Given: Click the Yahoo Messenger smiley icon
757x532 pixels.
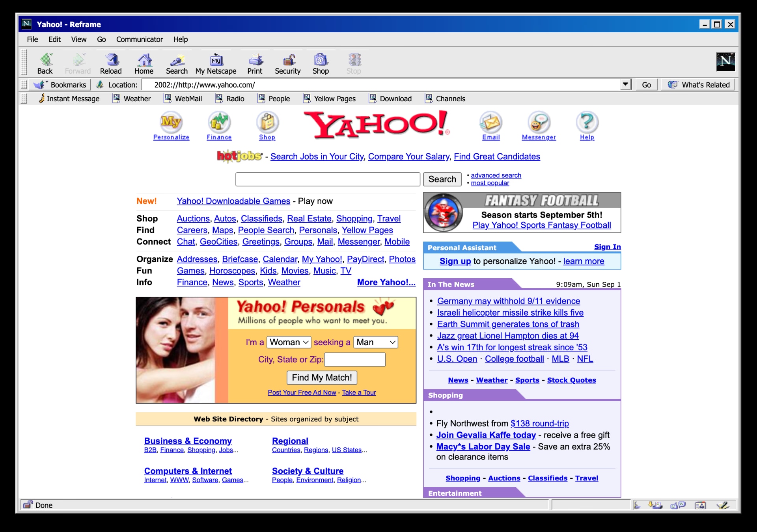Looking at the screenshot, I should click(x=539, y=122).
